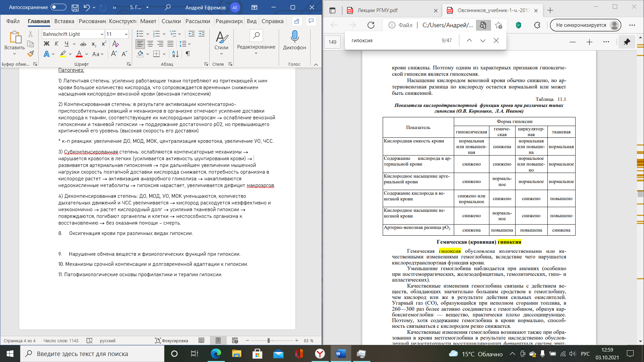Toggle strikethrough ab formatting
The image size is (644, 362).
[x=83, y=44]
